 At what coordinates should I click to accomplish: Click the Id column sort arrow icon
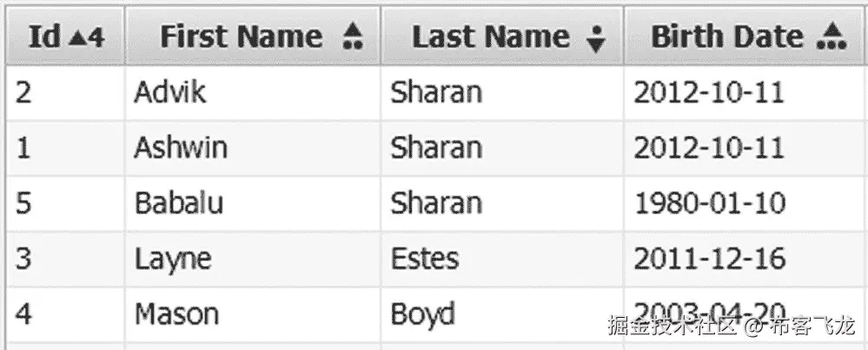pos(80,38)
